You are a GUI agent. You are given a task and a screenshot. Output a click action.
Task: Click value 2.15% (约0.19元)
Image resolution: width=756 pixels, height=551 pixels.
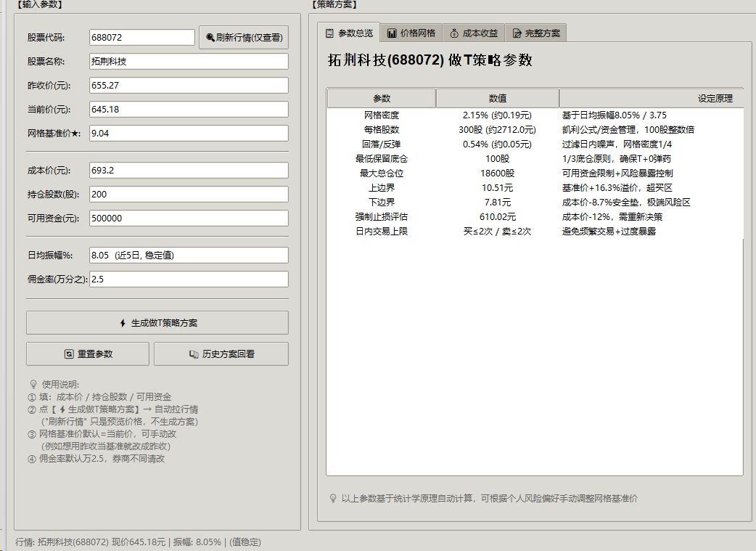(497, 115)
